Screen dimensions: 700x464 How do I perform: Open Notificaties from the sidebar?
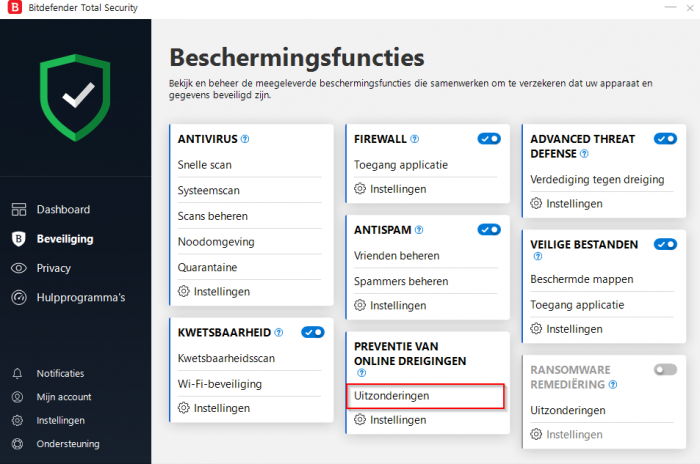point(60,373)
